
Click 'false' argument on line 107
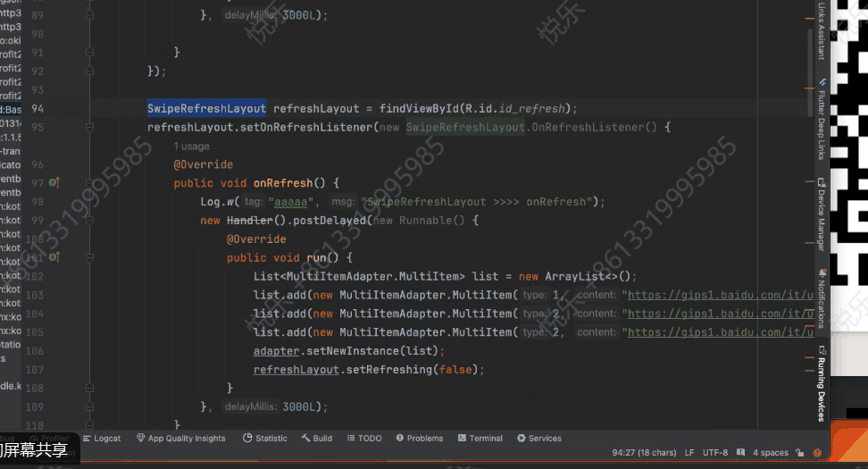point(455,369)
